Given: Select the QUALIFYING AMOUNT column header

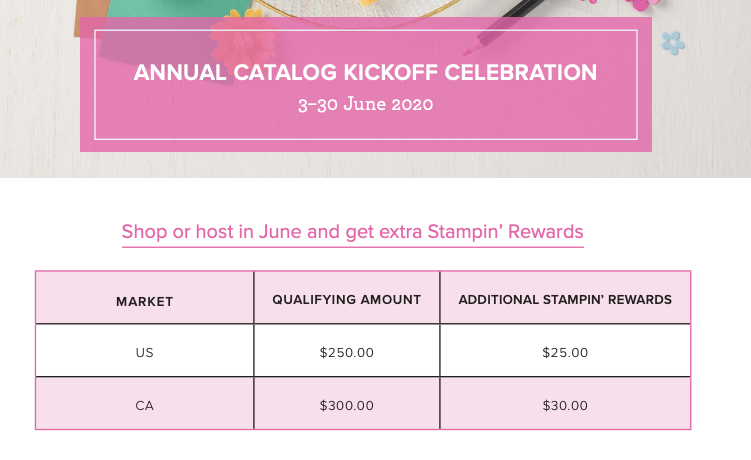Looking at the screenshot, I should tap(347, 298).
